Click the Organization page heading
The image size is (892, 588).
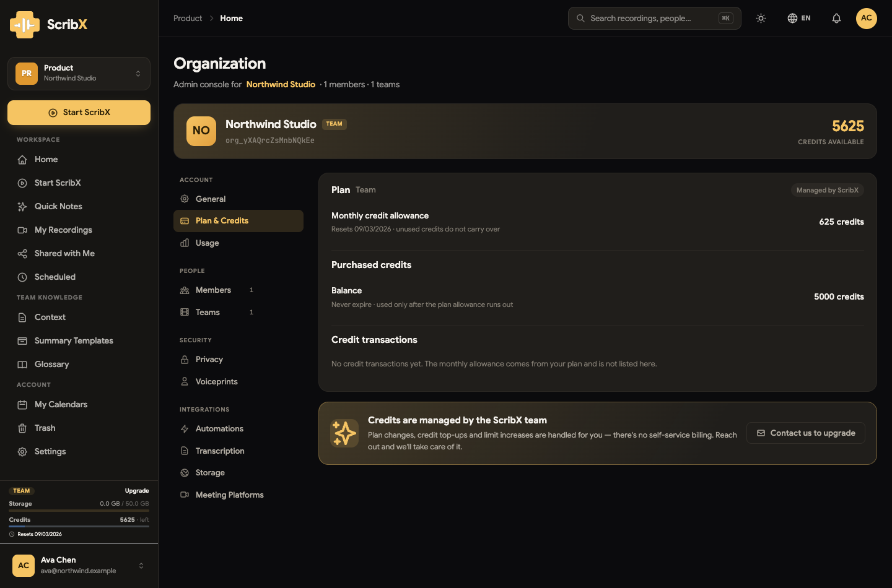point(220,64)
